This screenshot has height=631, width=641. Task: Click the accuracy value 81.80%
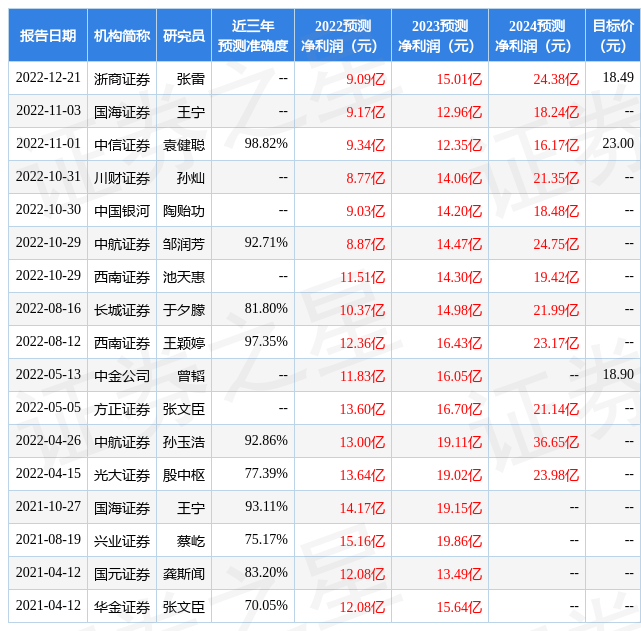(266, 309)
